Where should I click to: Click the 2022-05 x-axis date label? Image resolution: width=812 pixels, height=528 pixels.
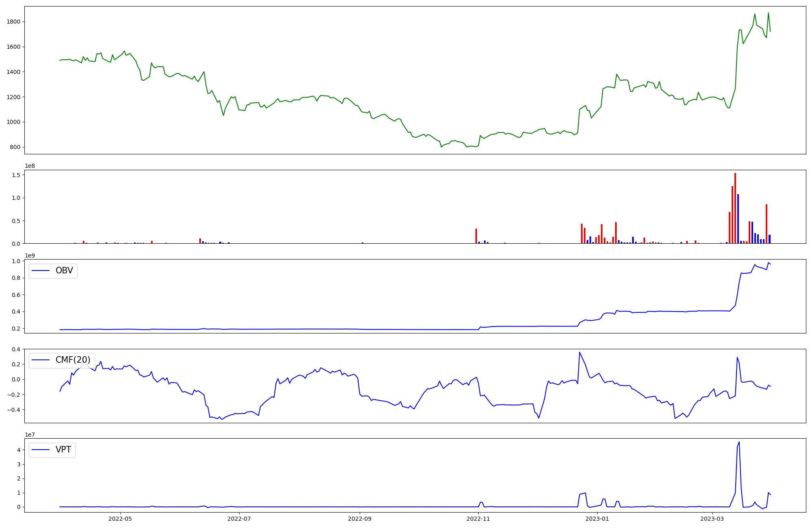point(121,519)
